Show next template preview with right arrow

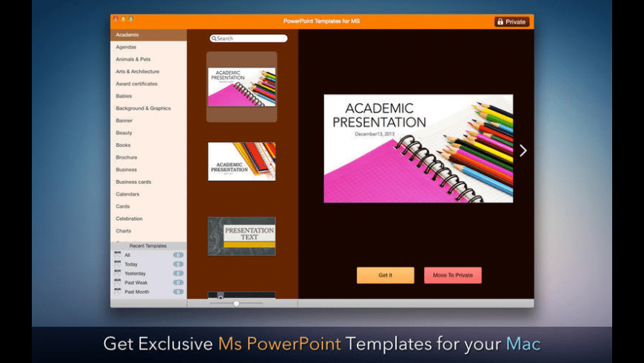pyautogui.click(x=523, y=150)
